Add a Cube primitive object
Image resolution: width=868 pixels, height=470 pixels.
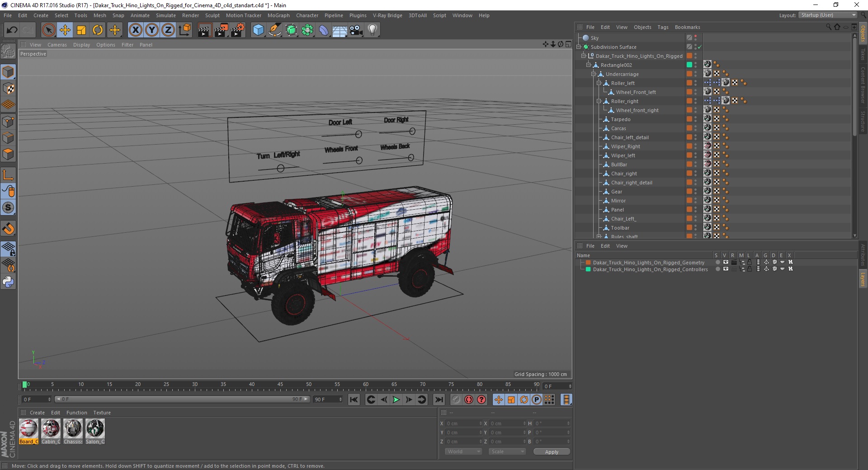(x=258, y=30)
